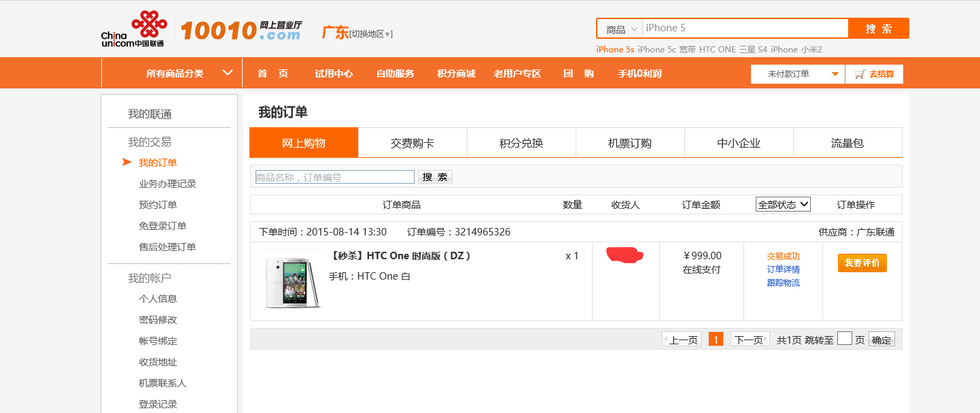The height and width of the screenshot is (413, 980).
Task: Open 个人信息 in the sidebar
Action: (x=158, y=299)
